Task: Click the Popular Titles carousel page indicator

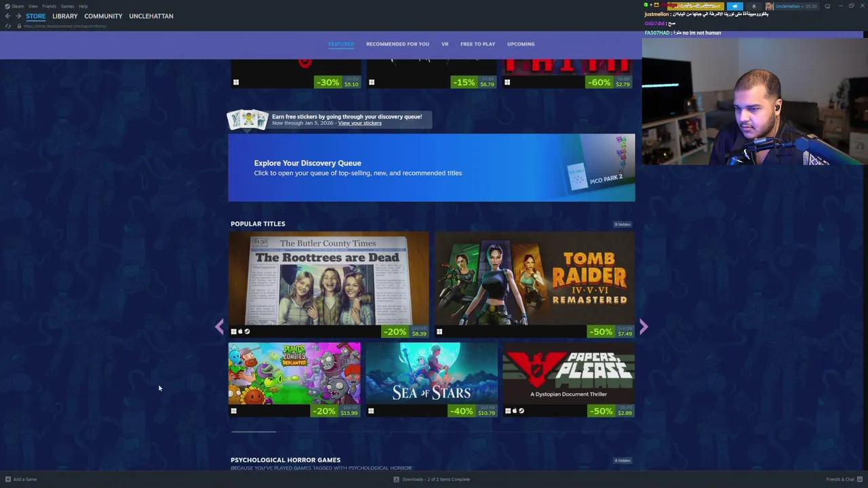Action: point(254,431)
